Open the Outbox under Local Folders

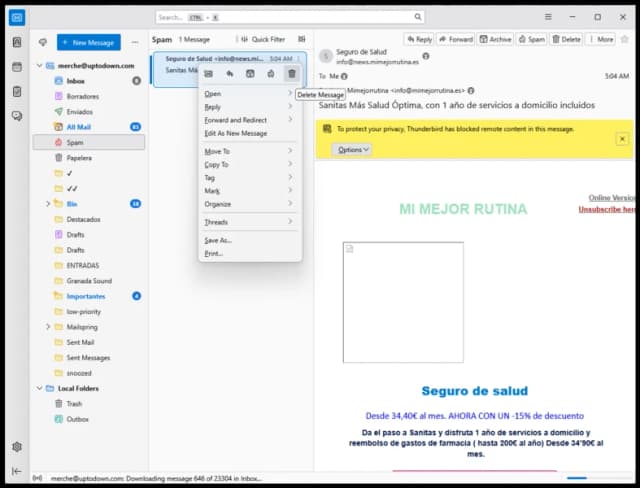tap(89, 419)
